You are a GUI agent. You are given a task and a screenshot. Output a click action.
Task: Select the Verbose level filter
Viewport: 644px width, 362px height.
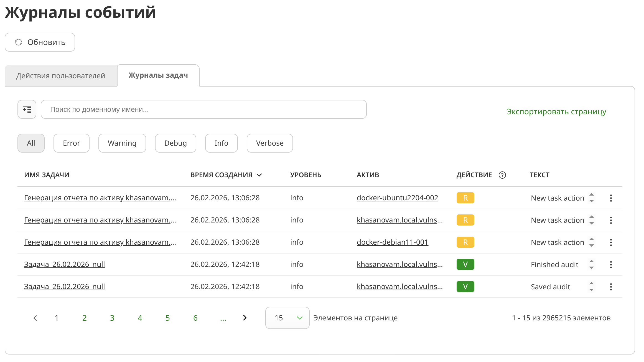click(269, 143)
